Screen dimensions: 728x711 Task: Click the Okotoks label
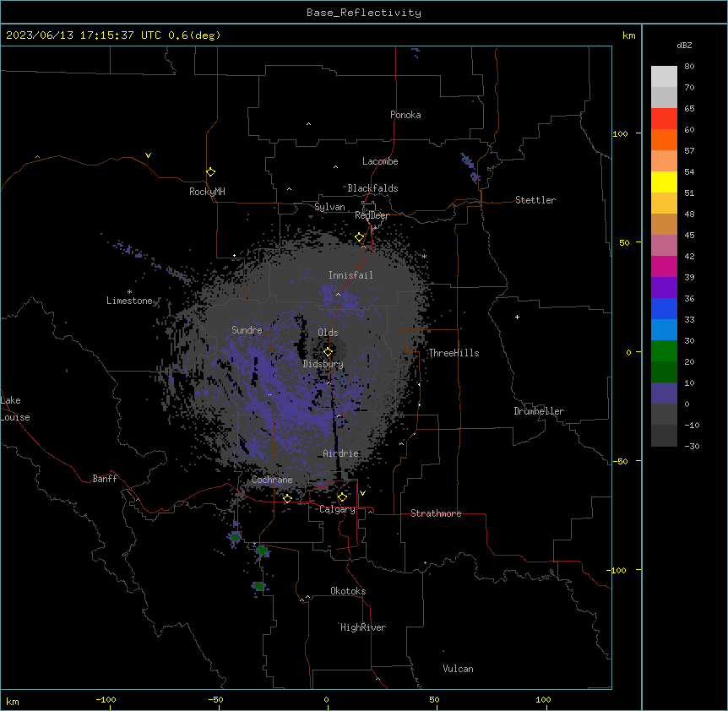pos(348,591)
